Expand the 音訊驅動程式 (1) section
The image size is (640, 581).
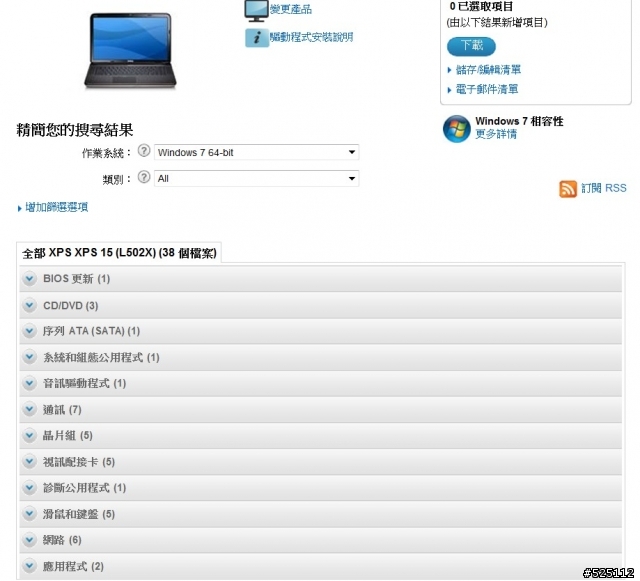pos(320,383)
